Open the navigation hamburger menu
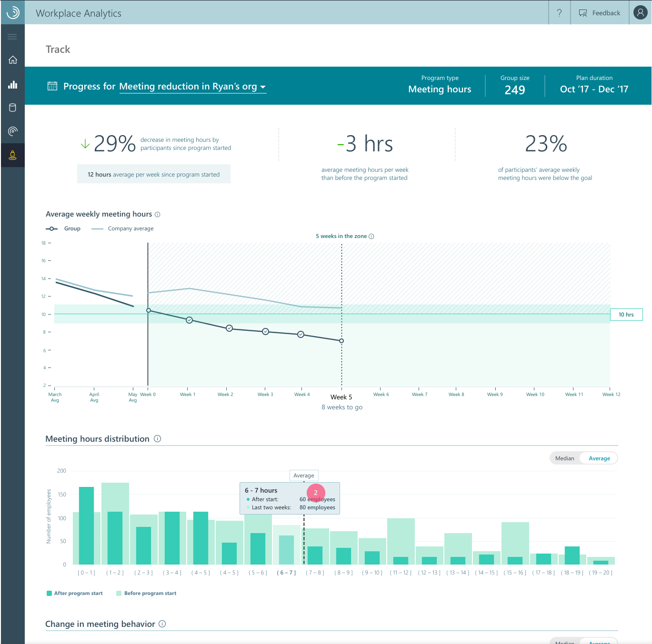The width and height of the screenshot is (652, 644). pyautogui.click(x=12, y=36)
